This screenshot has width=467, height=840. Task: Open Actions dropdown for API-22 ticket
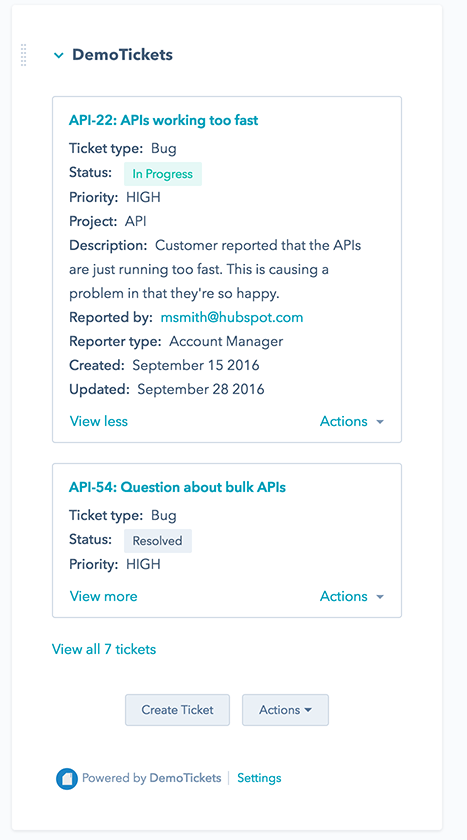(x=352, y=422)
